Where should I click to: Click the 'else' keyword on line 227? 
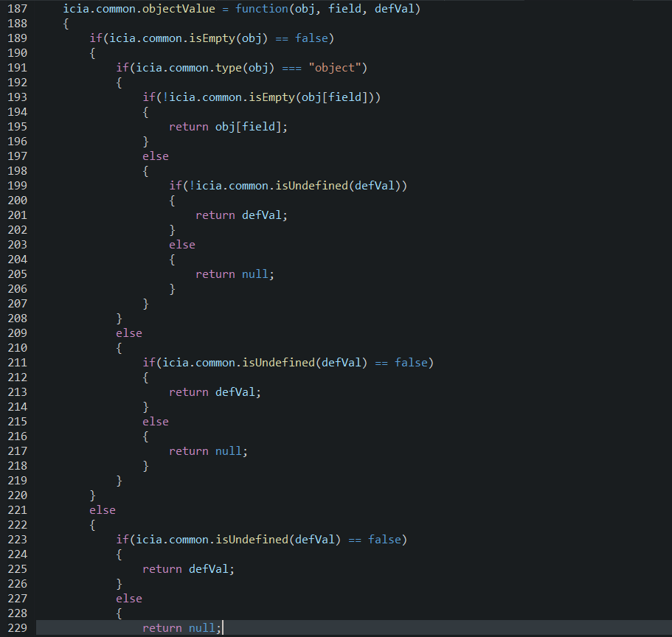128,599
